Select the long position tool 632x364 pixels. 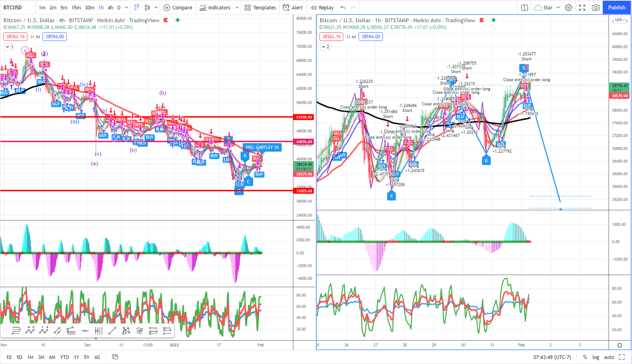coord(153,331)
